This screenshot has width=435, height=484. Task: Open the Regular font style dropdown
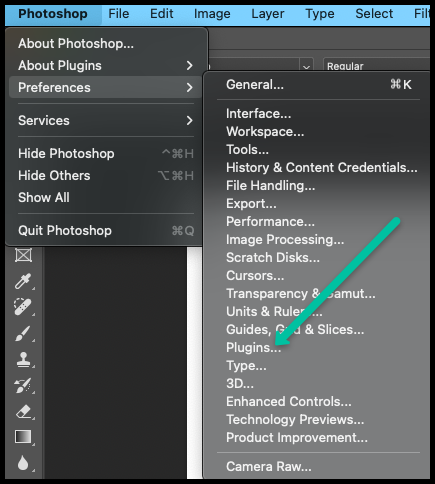(377, 66)
